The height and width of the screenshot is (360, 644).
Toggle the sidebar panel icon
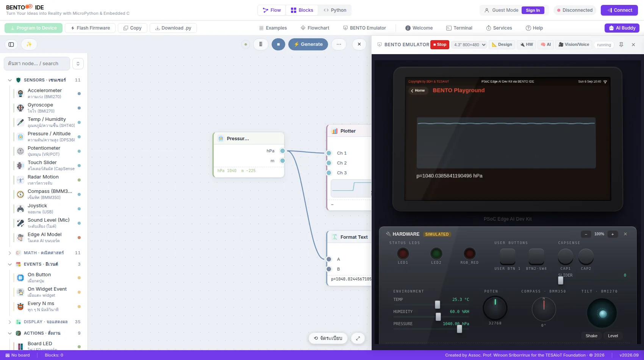pos(11,44)
